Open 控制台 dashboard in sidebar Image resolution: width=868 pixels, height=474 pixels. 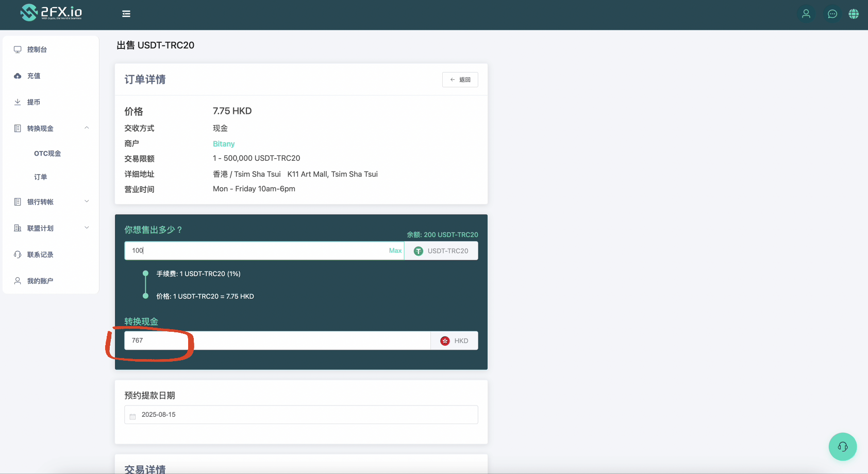[x=37, y=49]
